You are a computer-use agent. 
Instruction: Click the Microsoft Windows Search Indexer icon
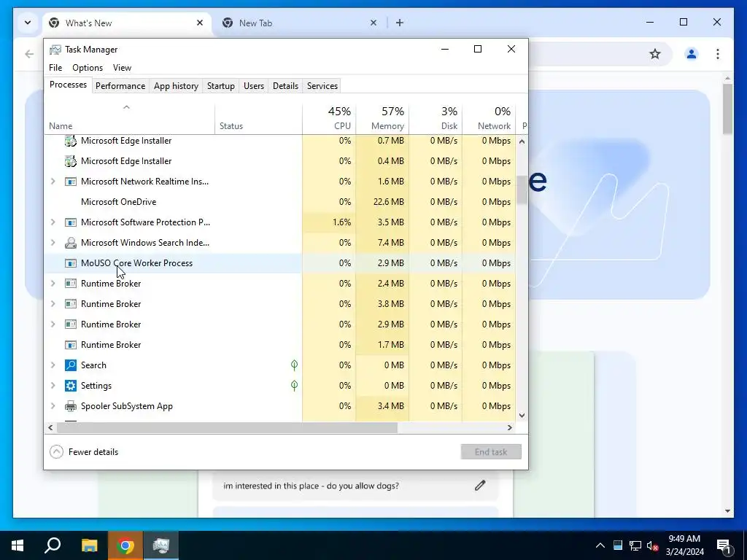click(x=71, y=243)
